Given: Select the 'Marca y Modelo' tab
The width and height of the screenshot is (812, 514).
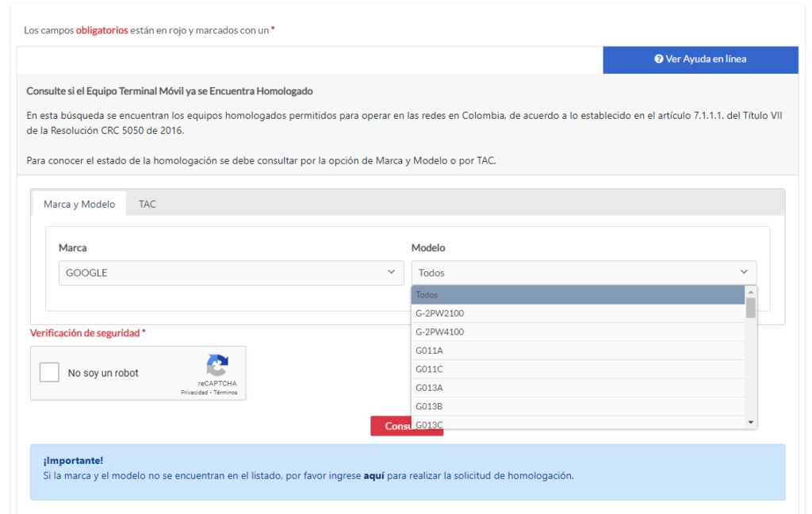Looking at the screenshot, I should pyautogui.click(x=79, y=204).
